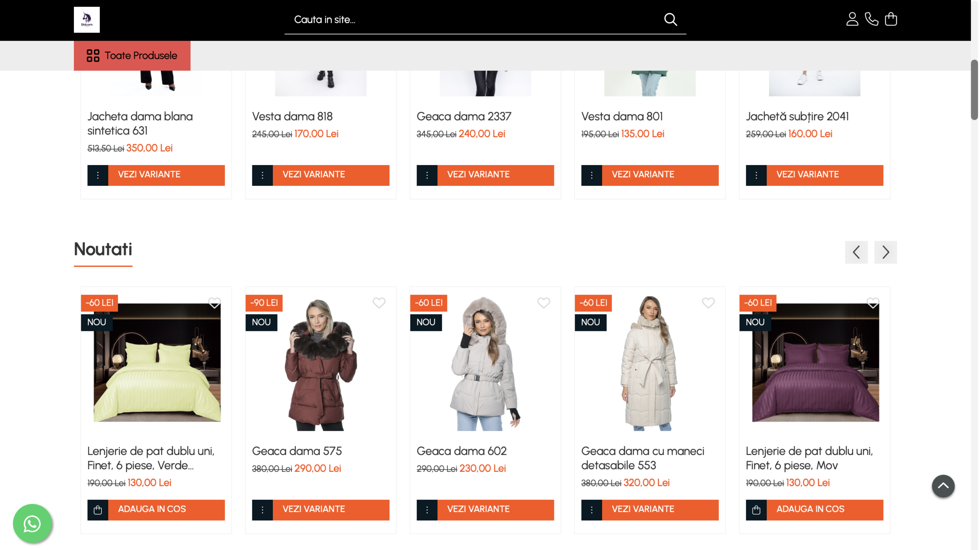Screen dimensions: 980x550
Task: Click the user account icon
Action: coord(853,19)
